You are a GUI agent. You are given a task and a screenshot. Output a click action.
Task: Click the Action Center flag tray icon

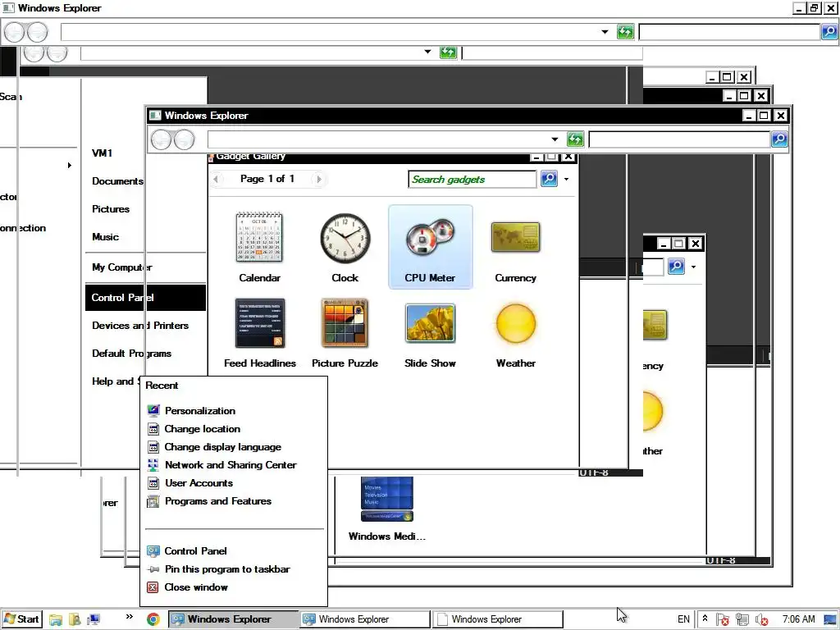pyautogui.click(x=722, y=619)
